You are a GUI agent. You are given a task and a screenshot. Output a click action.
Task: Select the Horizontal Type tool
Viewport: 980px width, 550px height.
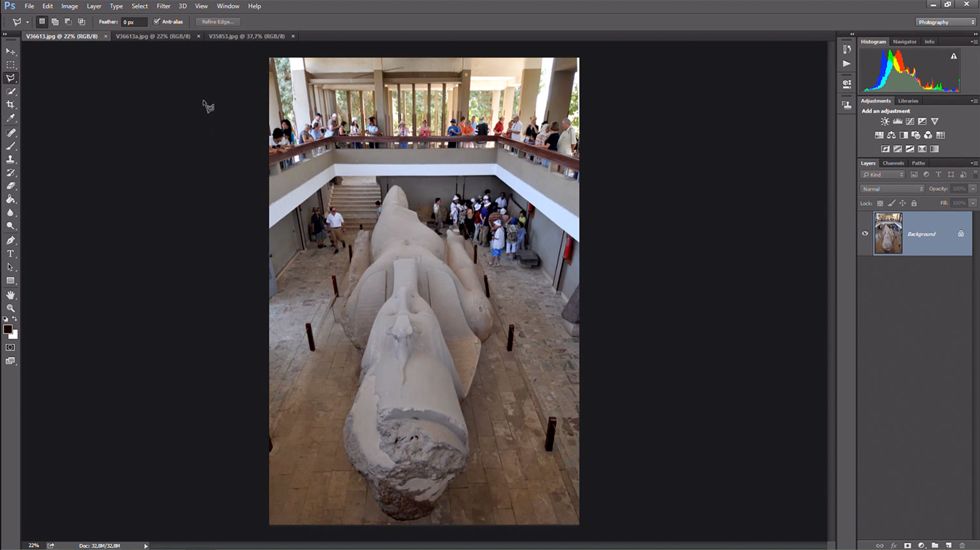click(x=10, y=253)
